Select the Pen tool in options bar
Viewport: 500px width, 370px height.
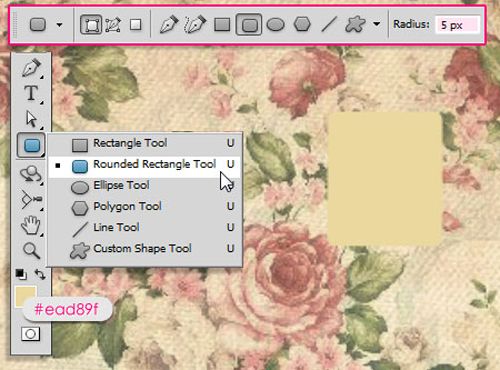point(169,24)
